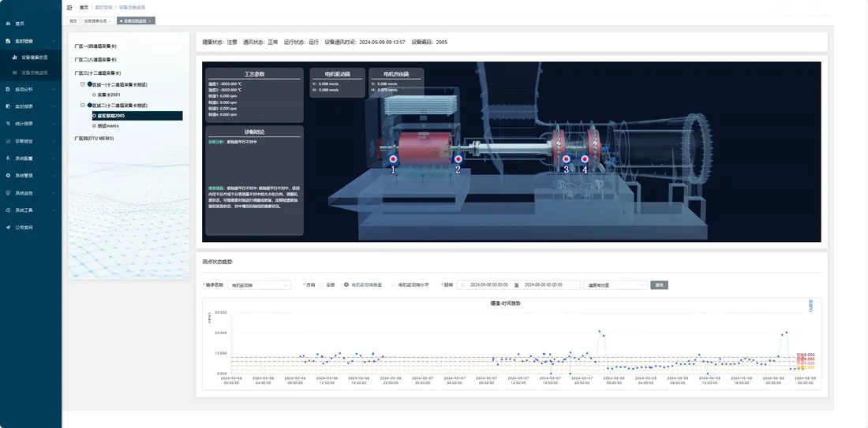The height and width of the screenshot is (428, 868).
Task: Expand the 实时监测 sidebar menu chevron
Action: [54, 42]
